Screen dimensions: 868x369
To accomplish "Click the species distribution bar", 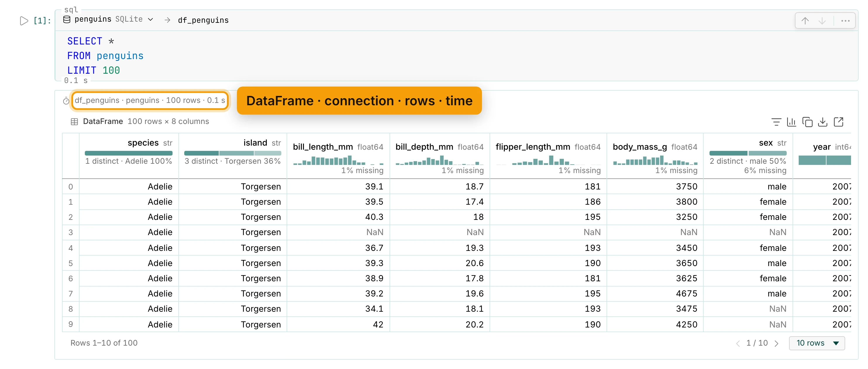I will coord(128,153).
